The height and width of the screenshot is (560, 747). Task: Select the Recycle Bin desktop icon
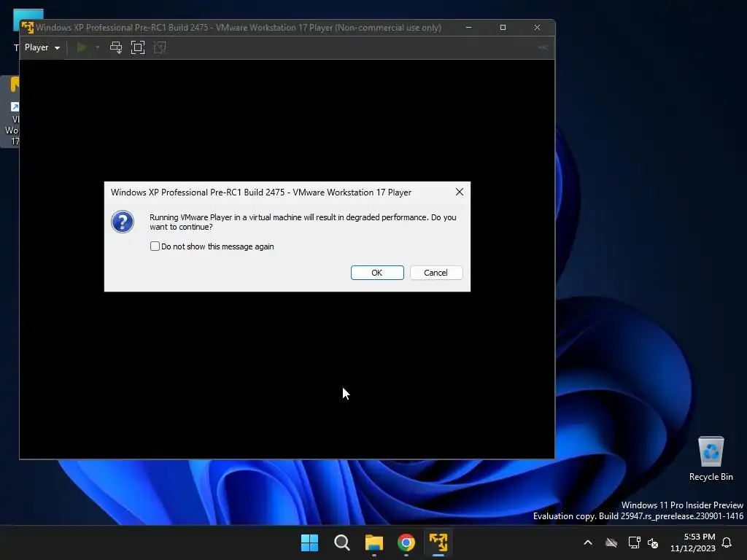(x=711, y=458)
